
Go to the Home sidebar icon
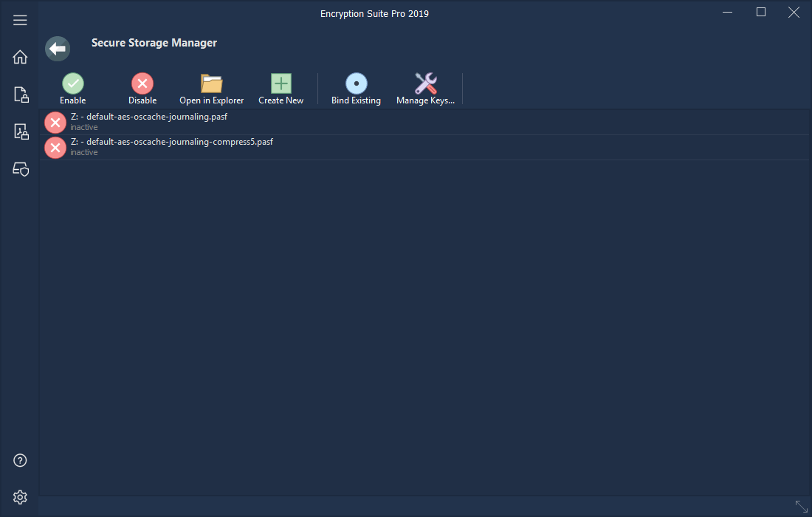click(20, 57)
